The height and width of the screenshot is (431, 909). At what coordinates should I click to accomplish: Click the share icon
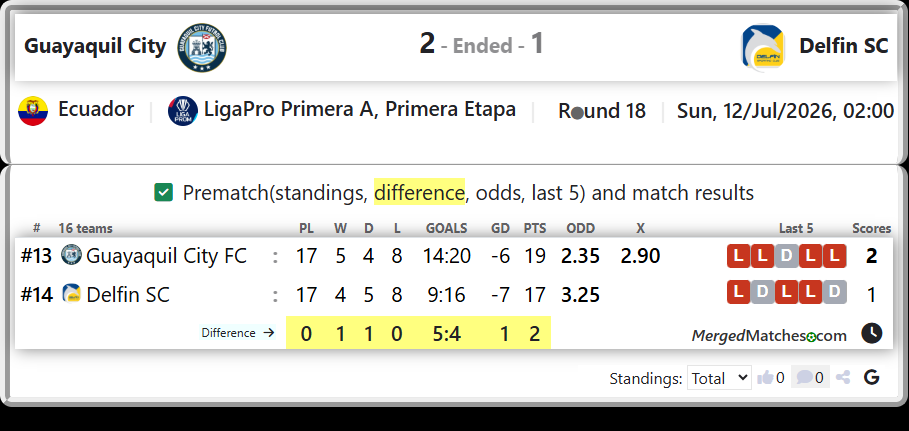coord(843,378)
